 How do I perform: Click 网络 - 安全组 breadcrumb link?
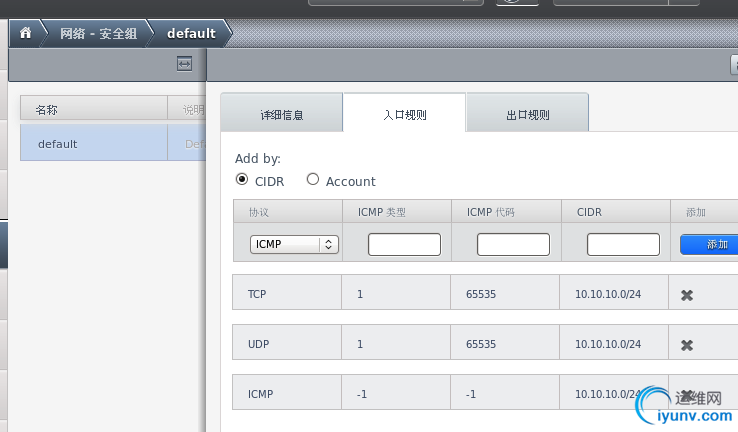pos(98,33)
